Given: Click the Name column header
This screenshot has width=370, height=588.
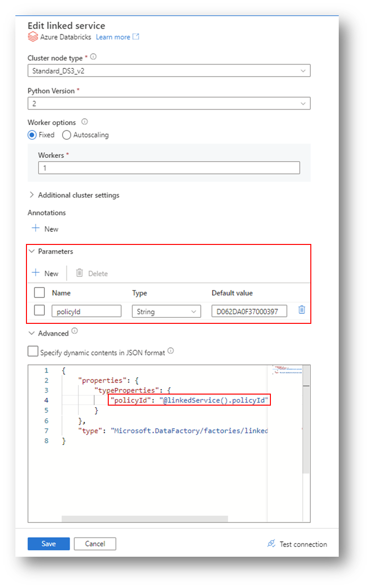Looking at the screenshot, I should tap(61, 293).
